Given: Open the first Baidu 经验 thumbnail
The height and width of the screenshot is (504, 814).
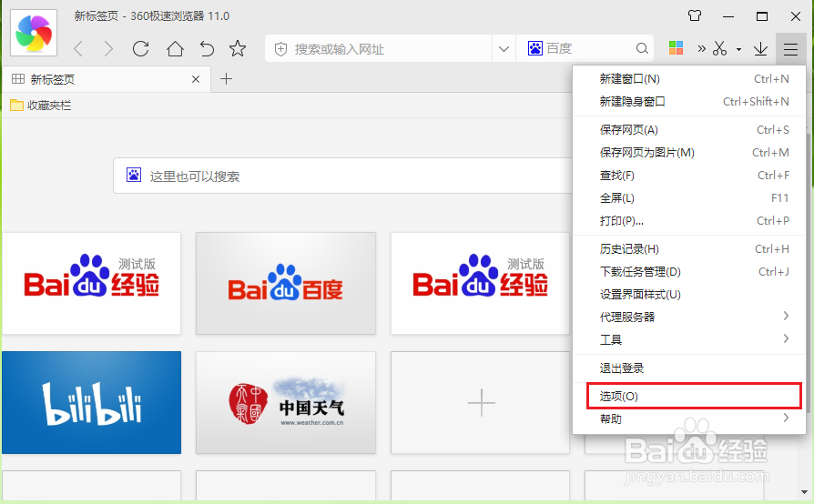Looking at the screenshot, I should [92, 283].
